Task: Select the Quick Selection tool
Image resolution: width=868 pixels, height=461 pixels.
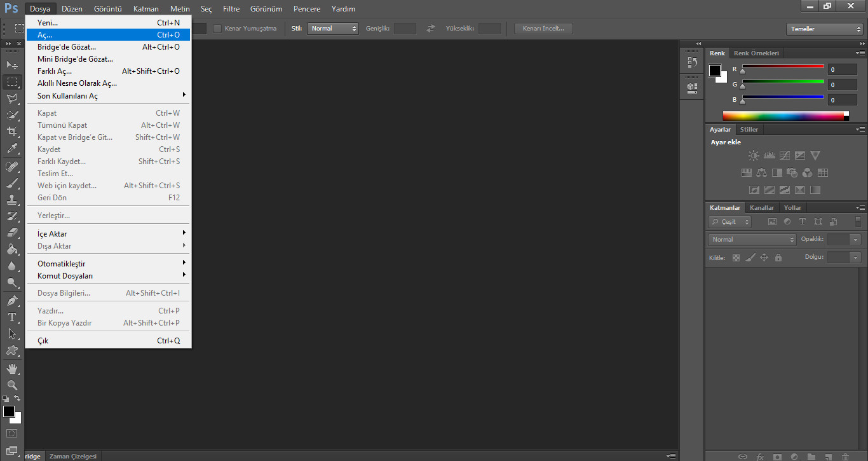Action: [12, 115]
